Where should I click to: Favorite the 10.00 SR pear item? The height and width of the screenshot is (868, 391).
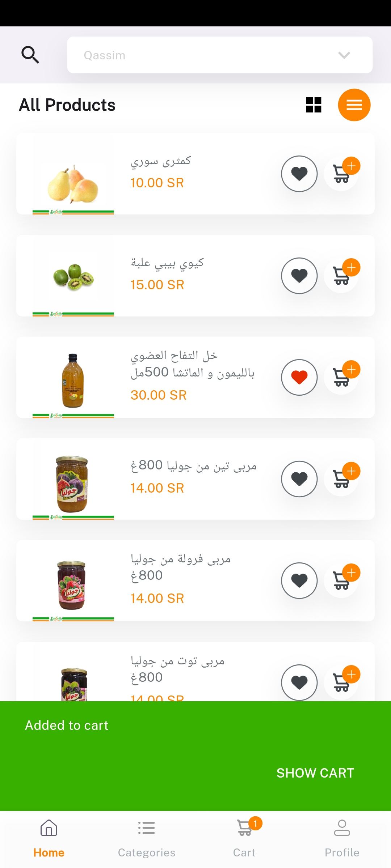point(299,174)
